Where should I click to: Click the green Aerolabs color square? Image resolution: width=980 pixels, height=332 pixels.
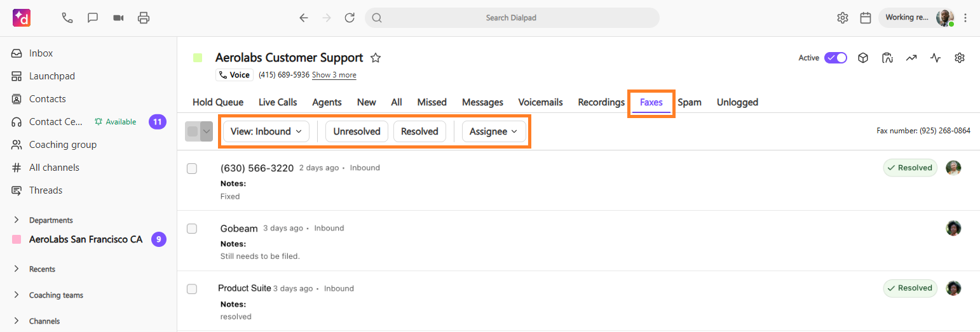198,58
